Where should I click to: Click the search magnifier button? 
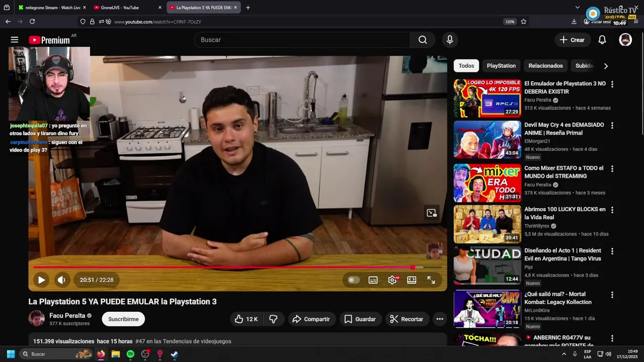point(423,40)
